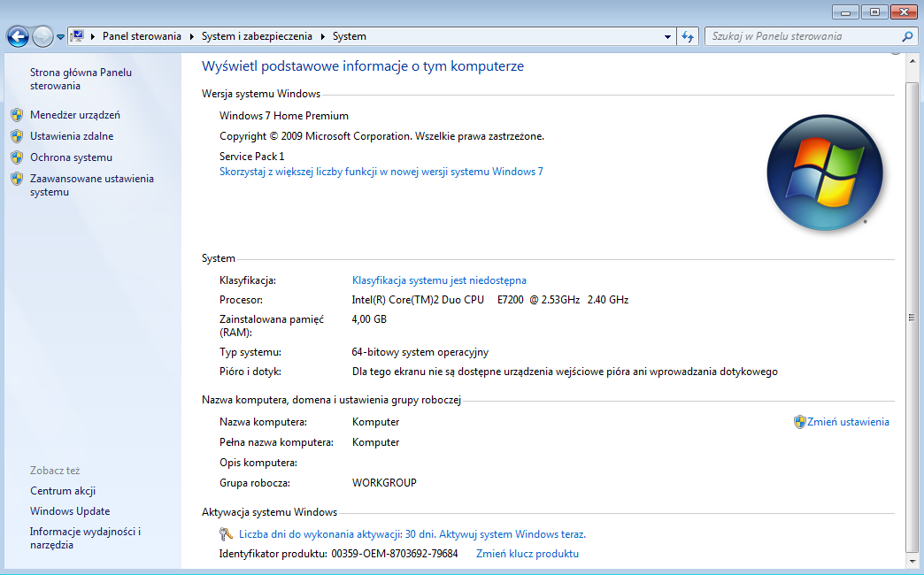Click the Komputer value beside Pełna nazwa komputera
924x575 pixels.
pos(375,442)
